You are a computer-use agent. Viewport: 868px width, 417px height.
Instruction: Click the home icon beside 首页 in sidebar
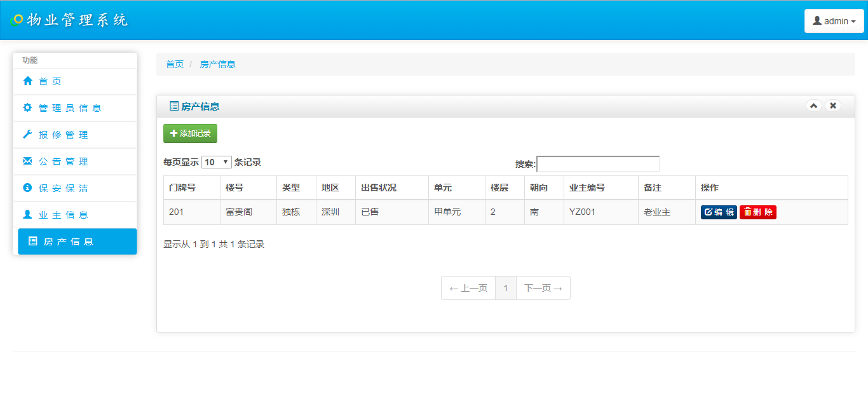27,81
